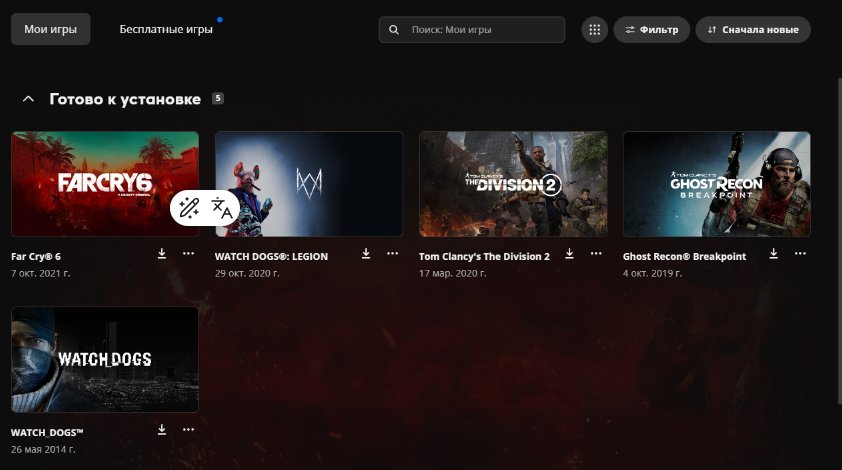The width and height of the screenshot is (842, 470).
Task: Click the date 17 мар. 2020 г.
Action: (x=453, y=273)
